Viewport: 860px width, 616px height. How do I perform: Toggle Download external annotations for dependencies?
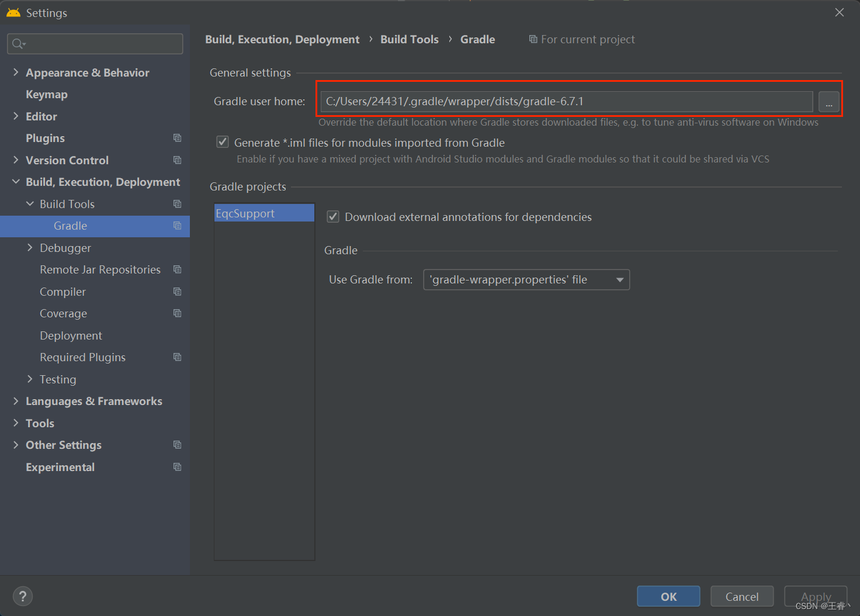[333, 217]
